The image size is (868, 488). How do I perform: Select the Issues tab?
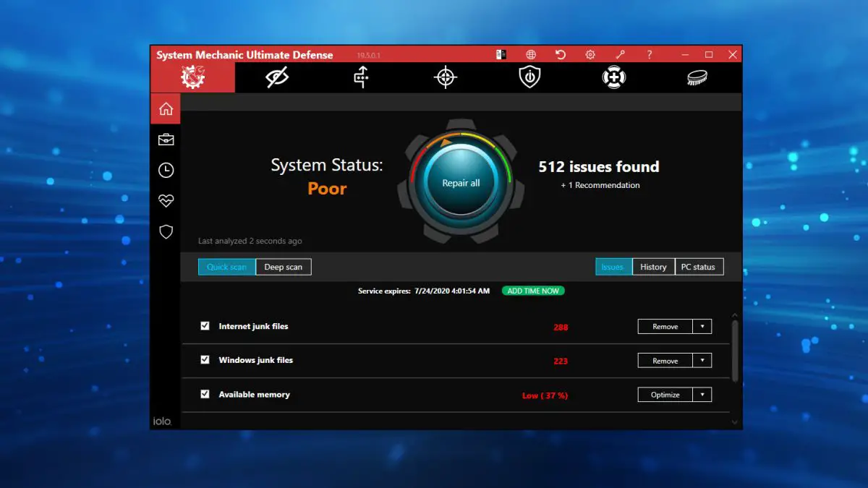pyautogui.click(x=613, y=267)
